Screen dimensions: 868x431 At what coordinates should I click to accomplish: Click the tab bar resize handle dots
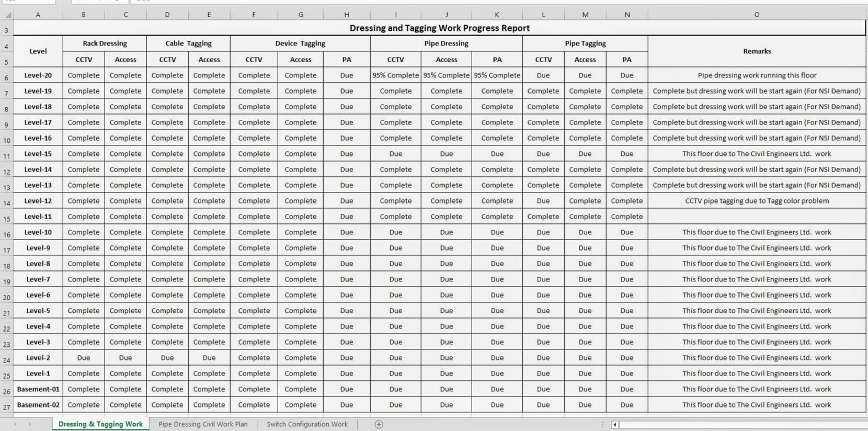602,425
